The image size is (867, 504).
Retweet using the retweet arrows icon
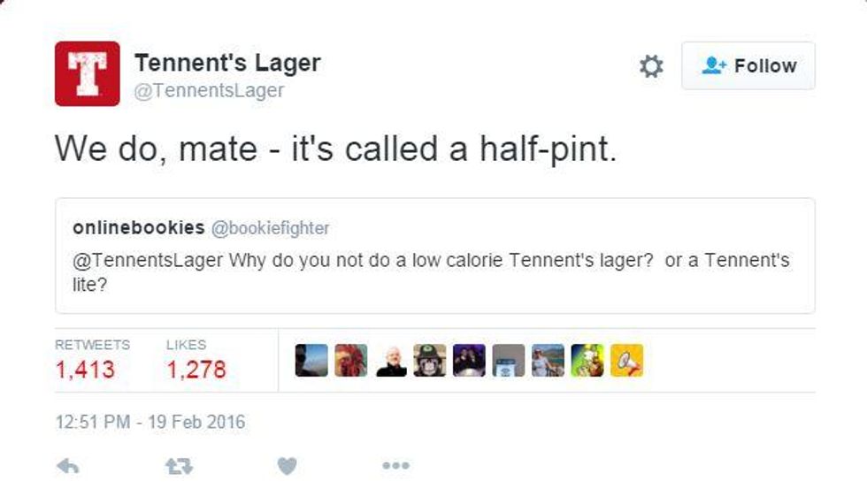point(179,467)
